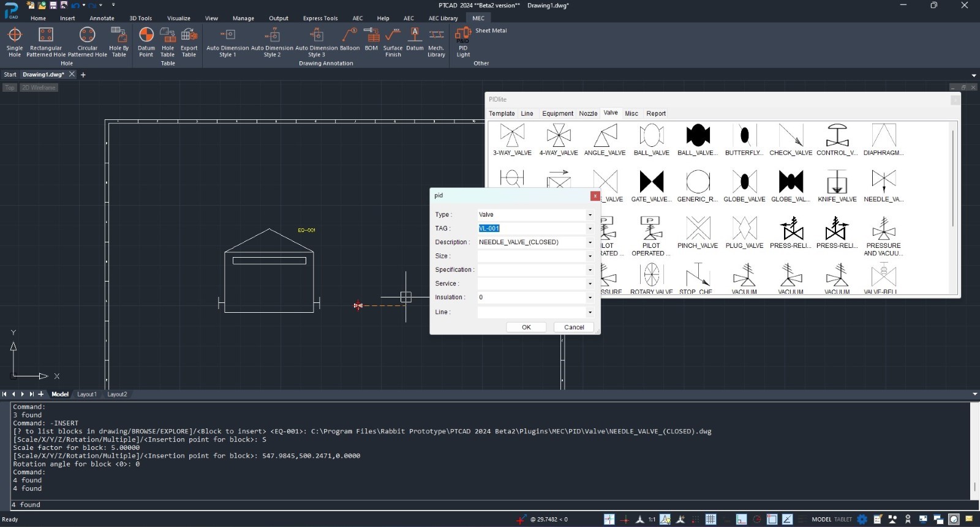
Task: Switch to the Equipment tab in PIDlite
Action: pos(557,113)
